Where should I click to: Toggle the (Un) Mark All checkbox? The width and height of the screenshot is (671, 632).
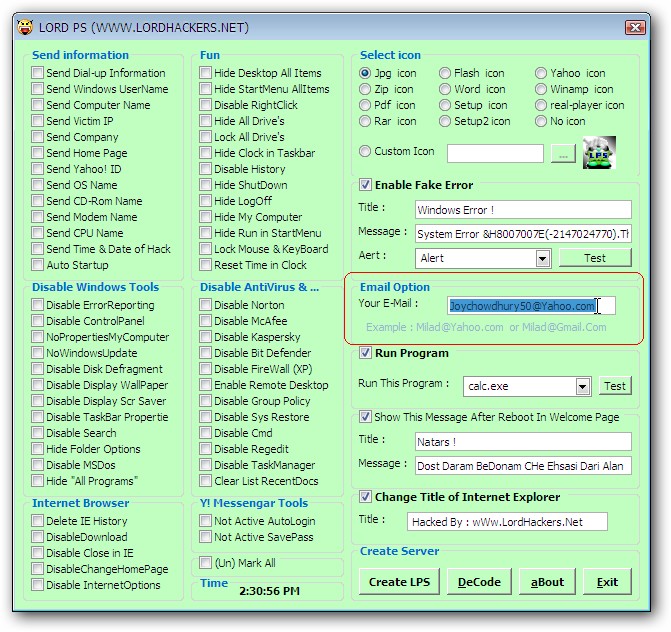(205, 562)
